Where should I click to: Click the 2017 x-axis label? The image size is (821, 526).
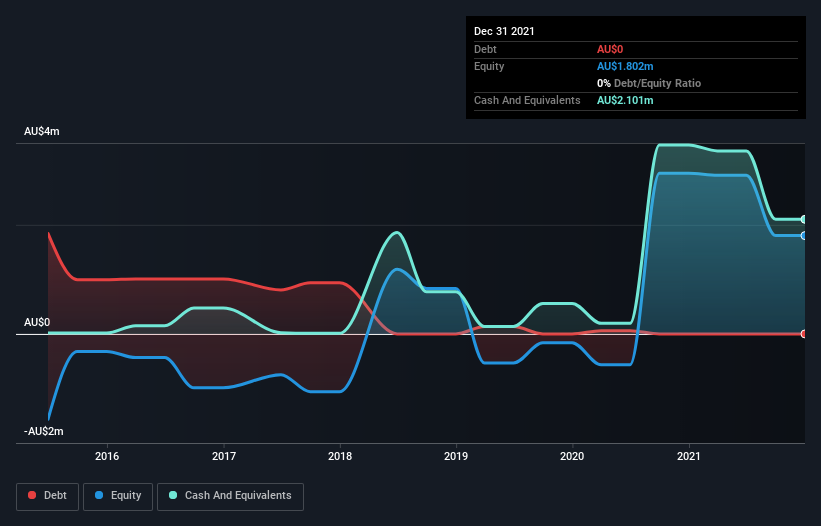tap(224, 456)
